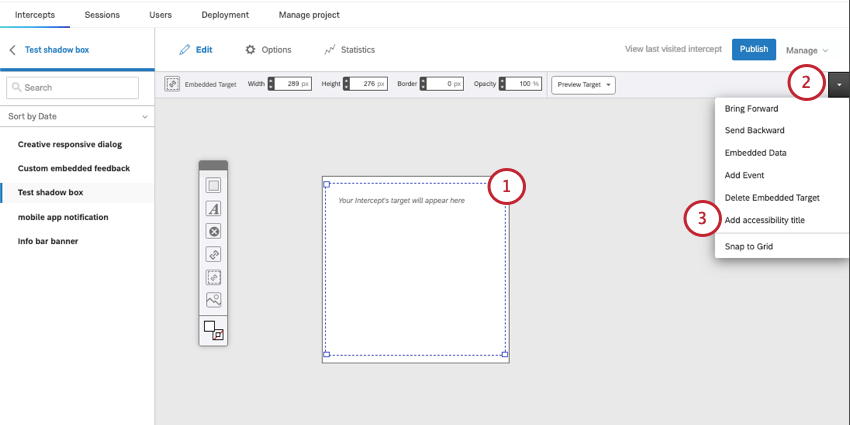Choose Snap to Grid in menu

pyautogui.click(x=748, y=246)
